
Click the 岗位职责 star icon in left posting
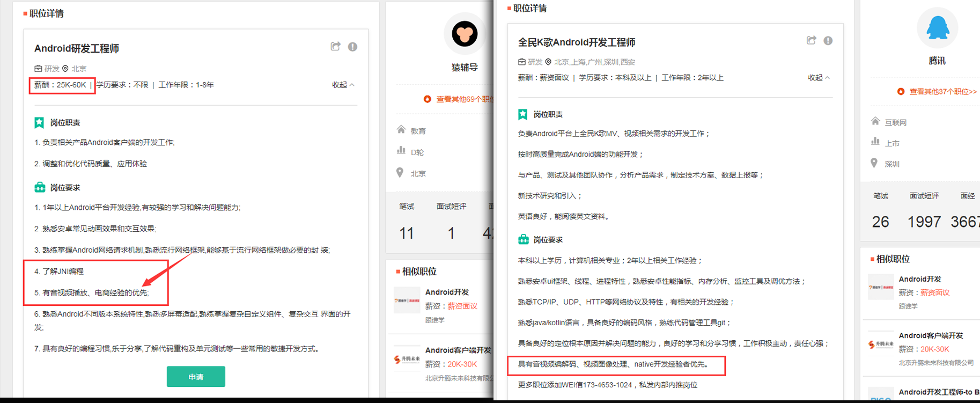click(x=40, y=123)
